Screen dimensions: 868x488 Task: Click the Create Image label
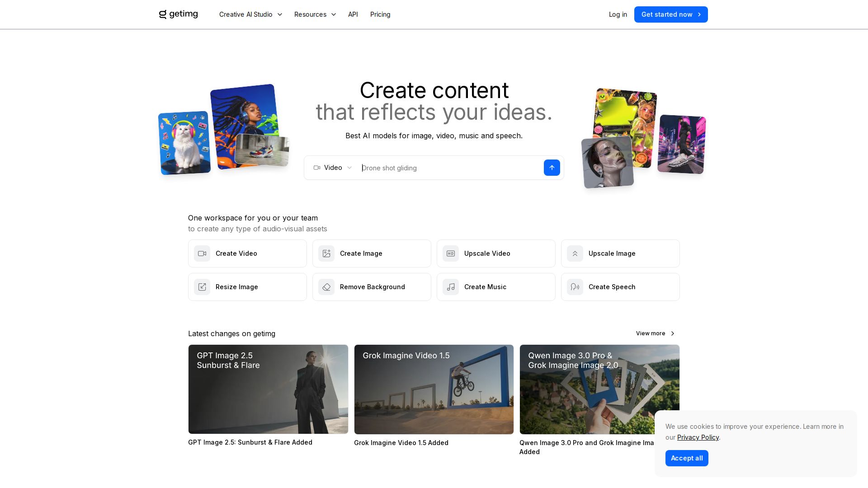click(x=361, y=253)
